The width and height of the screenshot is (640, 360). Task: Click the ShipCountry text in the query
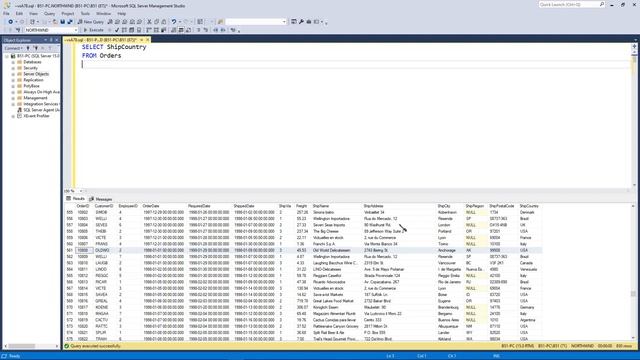pyautogui.click(x=126, y=47)
